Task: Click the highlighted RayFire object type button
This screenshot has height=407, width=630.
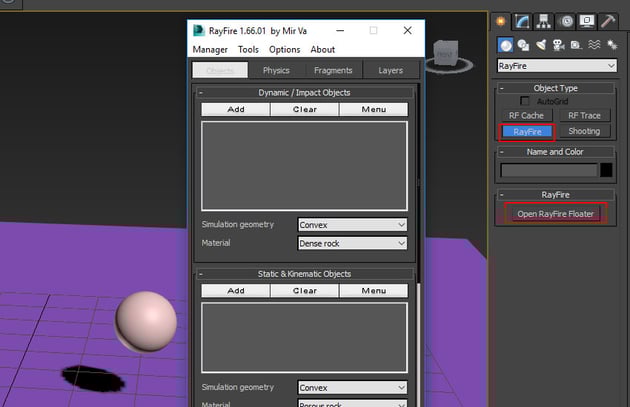Action: pos(527,132)
